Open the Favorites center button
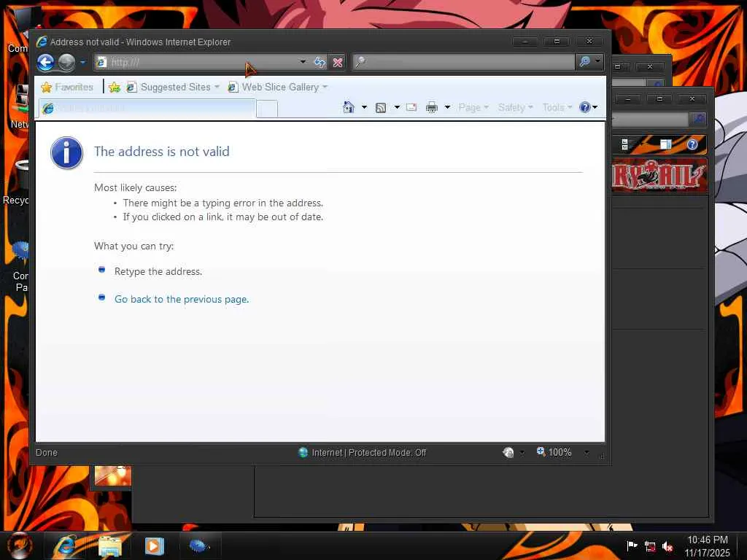Image resolution: width=747 pixels, height=560 pixels. pyautogui.click(x=67, y=87)
